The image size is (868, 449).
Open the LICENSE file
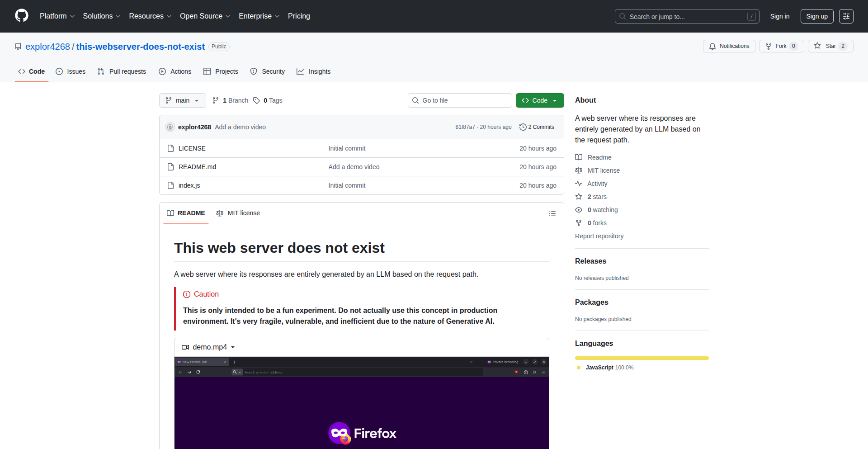click(x=192, y=148)
